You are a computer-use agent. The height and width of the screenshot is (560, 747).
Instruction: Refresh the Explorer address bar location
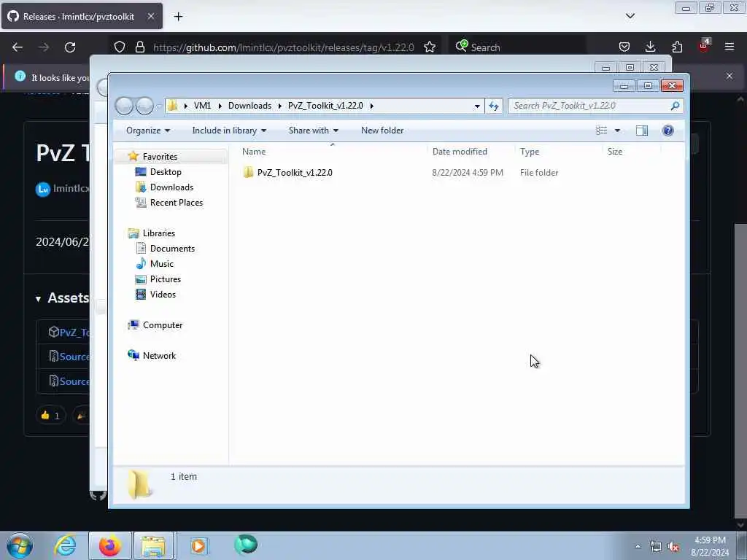494,106
